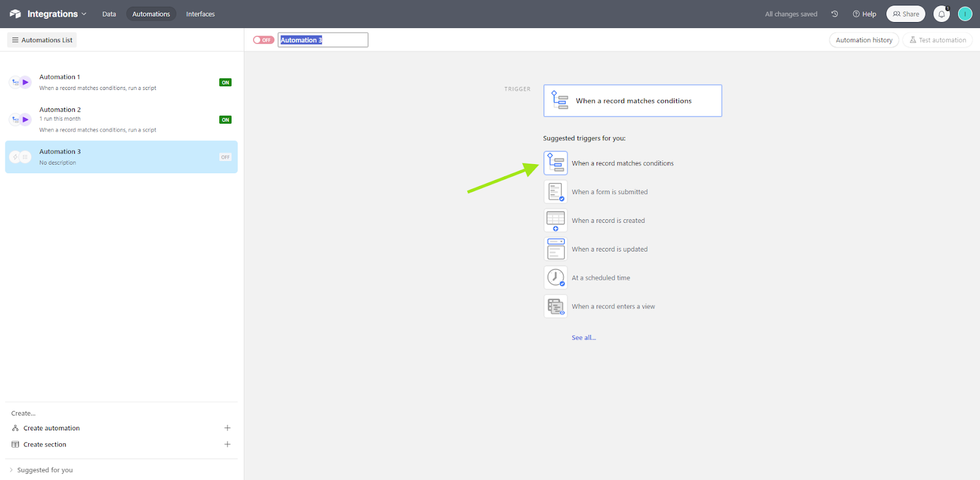Toggle the OFF badge for Automation 3
Viewport: 980px width, 480px height.
click(225, 157)
